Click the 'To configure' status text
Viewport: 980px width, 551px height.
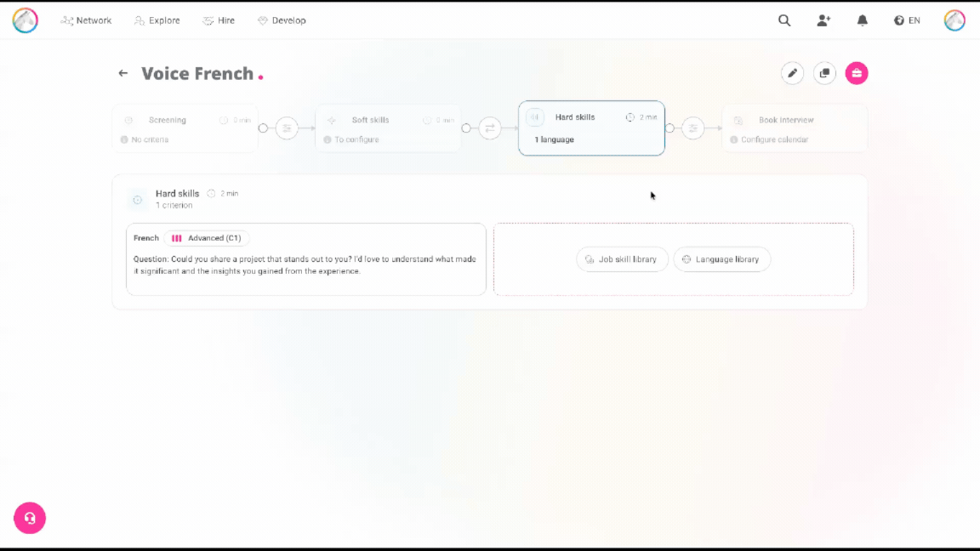click(357, 139)
